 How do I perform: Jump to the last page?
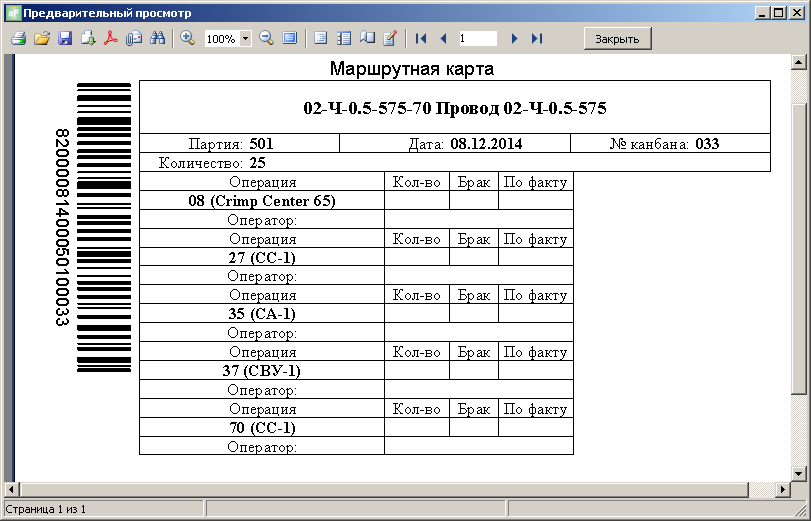pyautogui.click(x=537, y=38)
